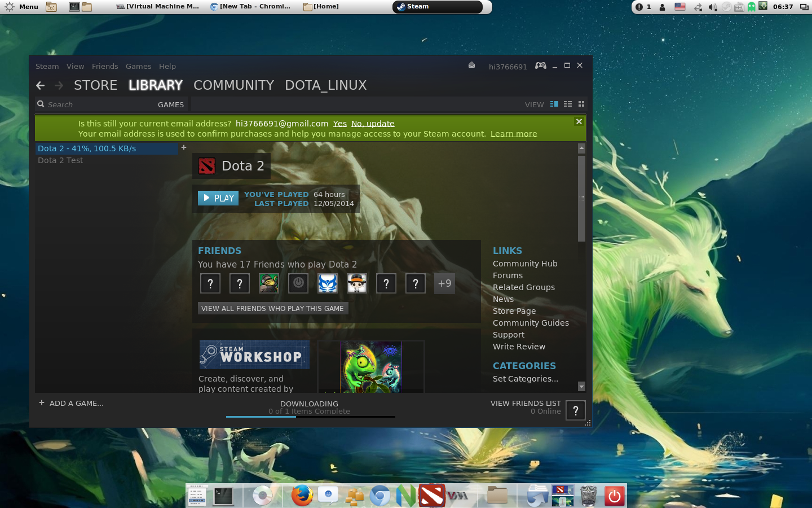
Task: Open Related Groups link
Action: [x=524, y=287]
